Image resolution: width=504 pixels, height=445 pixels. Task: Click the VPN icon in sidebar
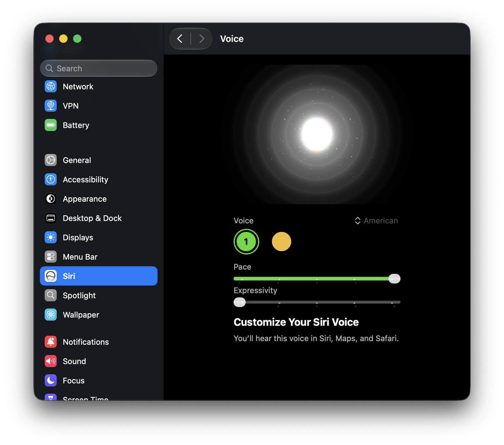(51, 106)
